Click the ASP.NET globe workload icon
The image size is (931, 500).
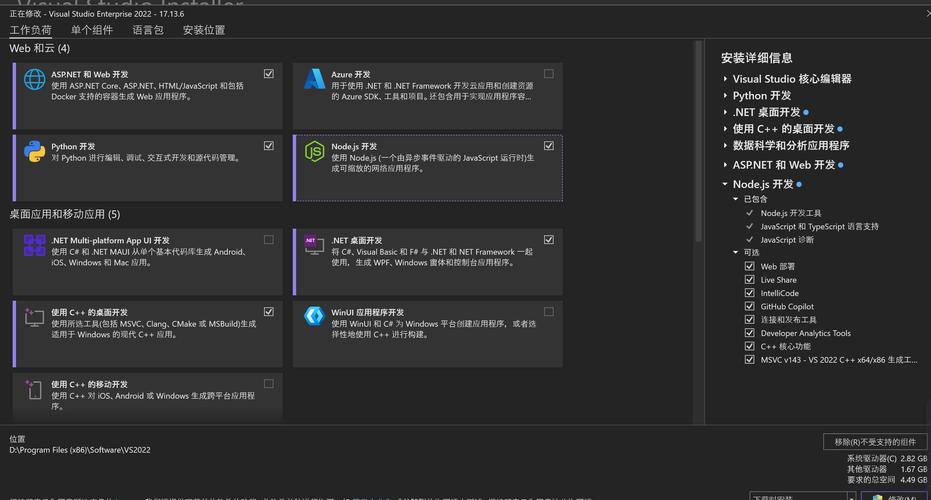[x=34, y=79]
